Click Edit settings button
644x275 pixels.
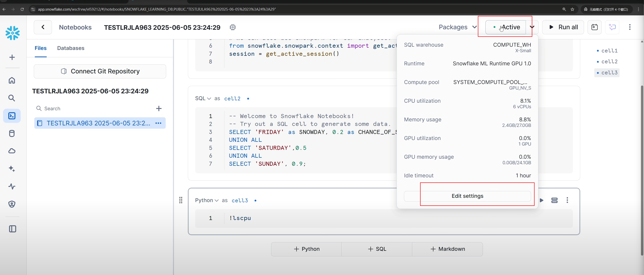[467, 196]
